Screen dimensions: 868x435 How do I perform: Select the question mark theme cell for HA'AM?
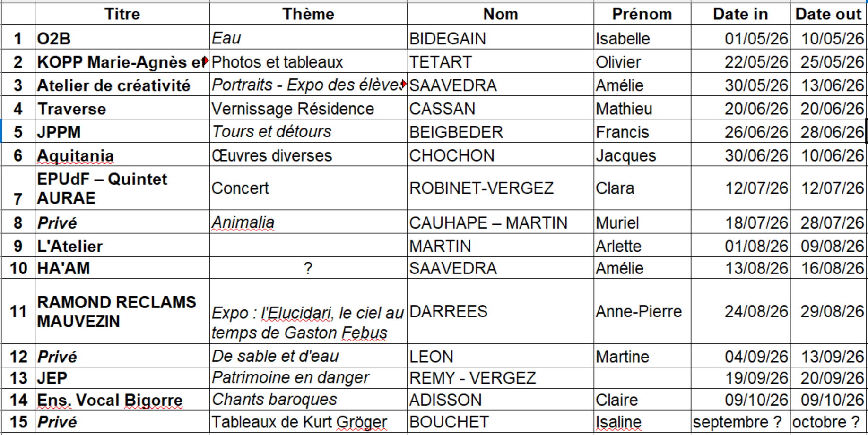(x=308, y=268)
